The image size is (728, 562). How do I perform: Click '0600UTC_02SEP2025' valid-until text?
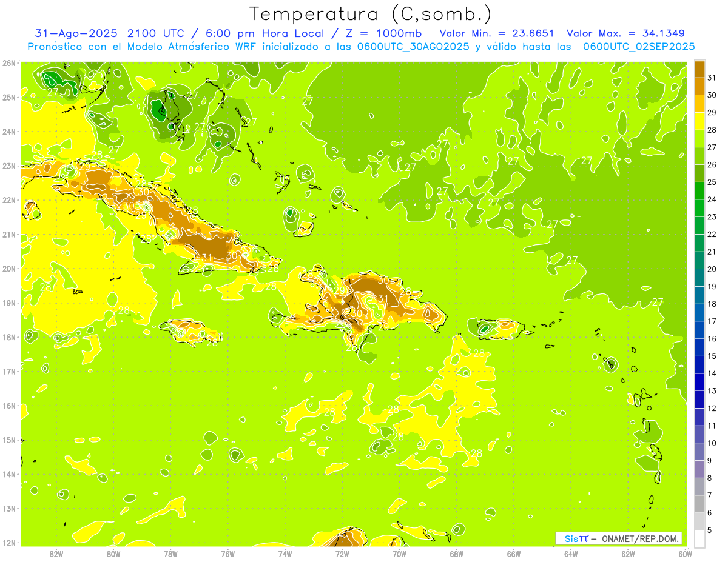click(639, 47)
